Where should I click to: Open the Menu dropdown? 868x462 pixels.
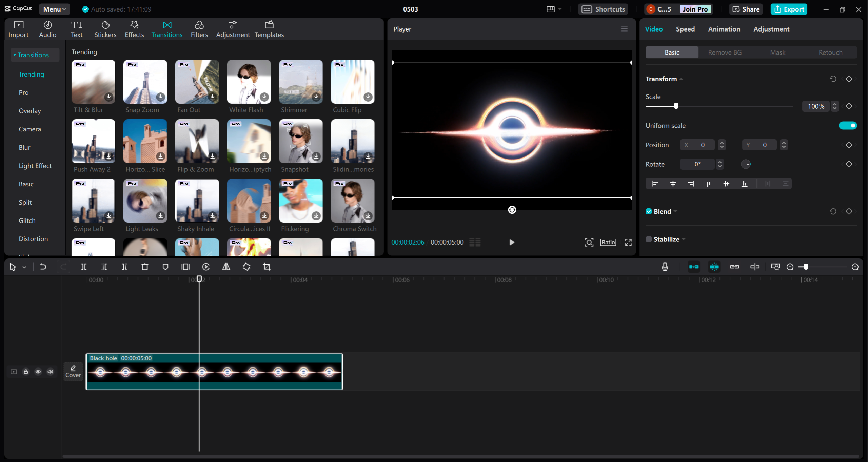54,9
